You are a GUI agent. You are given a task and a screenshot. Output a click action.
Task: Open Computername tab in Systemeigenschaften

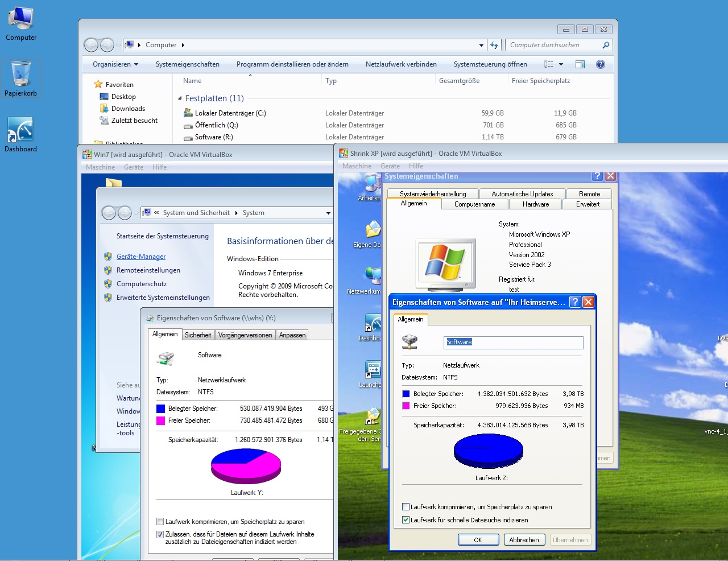[x=475, y=204]
